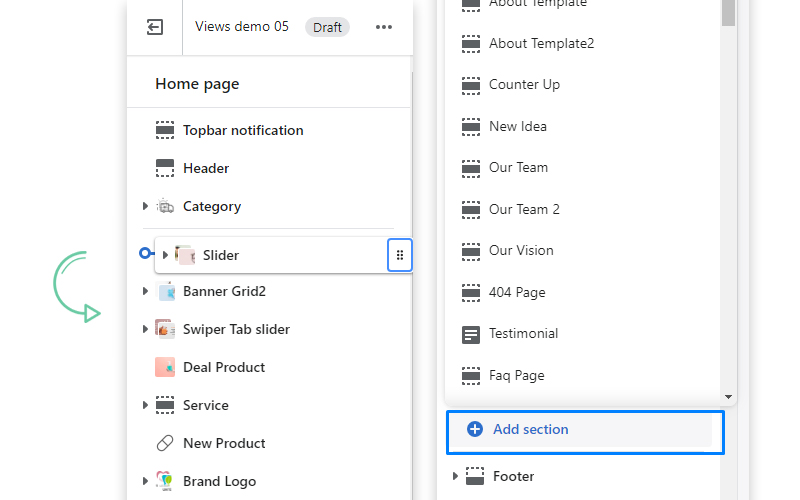This screenshot has height=500, width=800.
Task: Expand the Banner Grid2 section
Action: coord(146,291)
